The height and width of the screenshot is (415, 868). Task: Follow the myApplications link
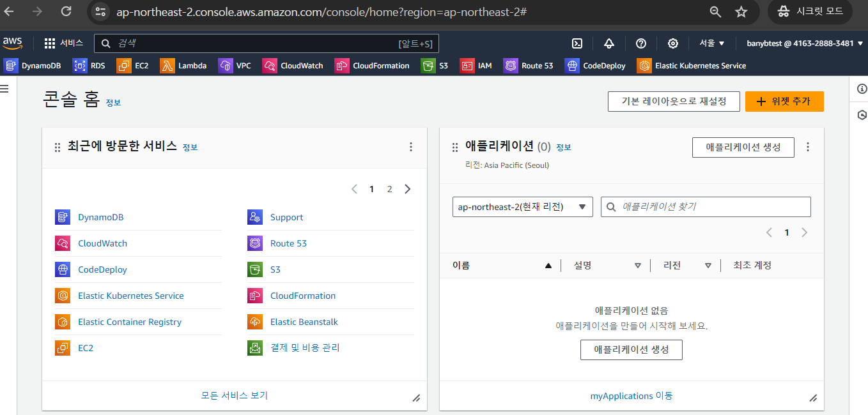[632, 396]
